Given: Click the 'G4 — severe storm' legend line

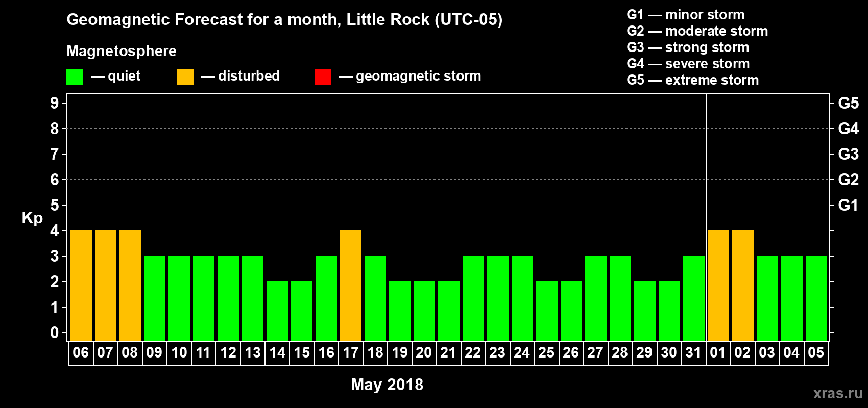Looking at the screenshot, I should pos(688,64).
